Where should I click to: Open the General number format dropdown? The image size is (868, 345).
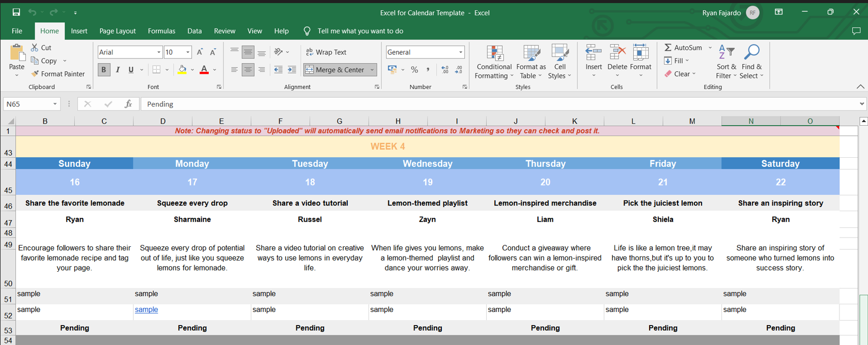coord(461,52)
